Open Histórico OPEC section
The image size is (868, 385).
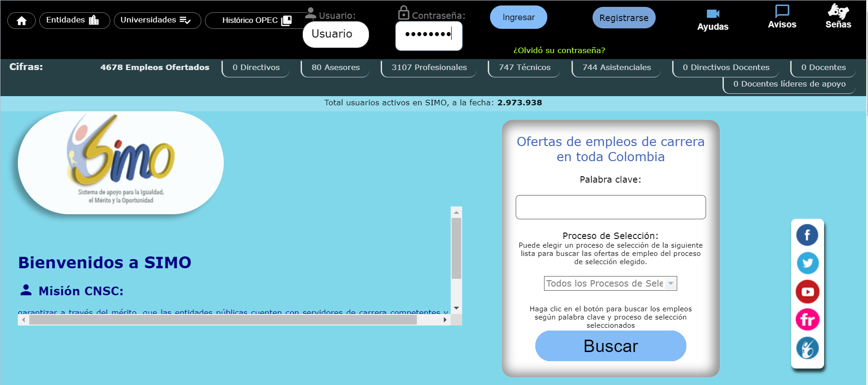coord(255,20)
